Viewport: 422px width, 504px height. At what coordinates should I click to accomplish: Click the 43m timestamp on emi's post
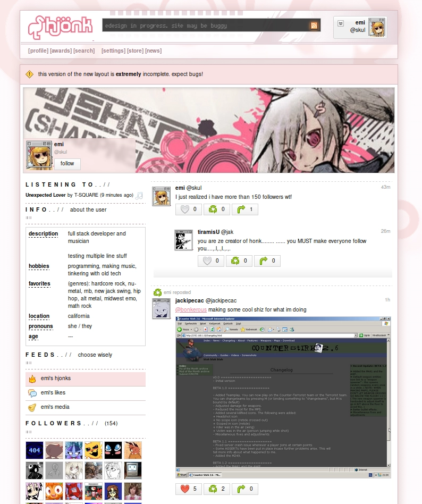385,187
